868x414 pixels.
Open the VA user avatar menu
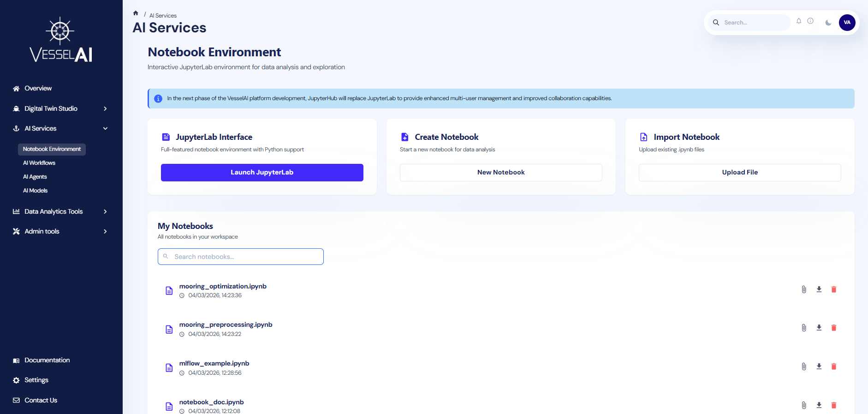(847, 23)
